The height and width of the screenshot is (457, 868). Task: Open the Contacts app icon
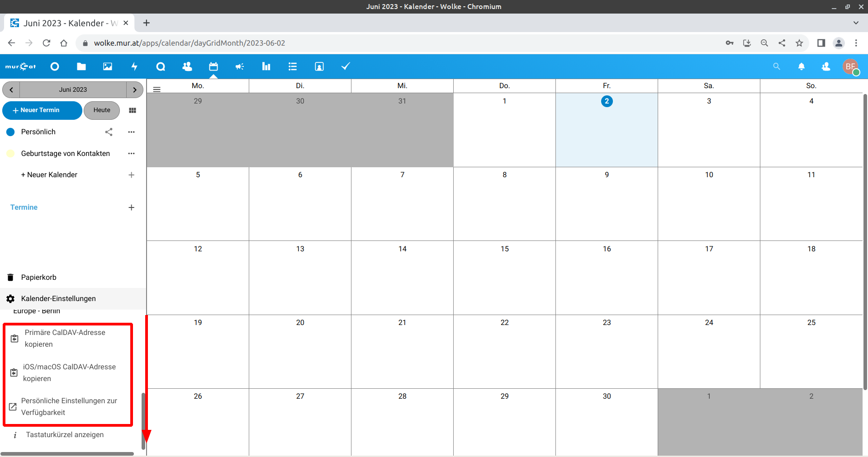187,66
